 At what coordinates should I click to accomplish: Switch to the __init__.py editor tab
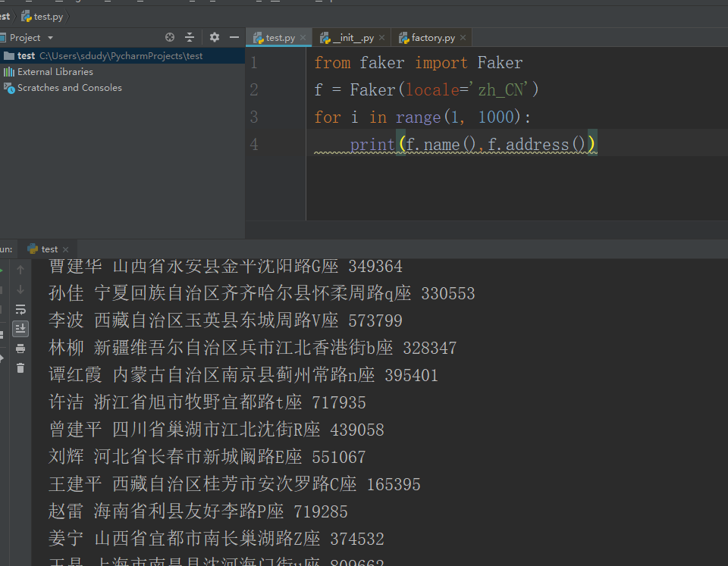[352, 38]
